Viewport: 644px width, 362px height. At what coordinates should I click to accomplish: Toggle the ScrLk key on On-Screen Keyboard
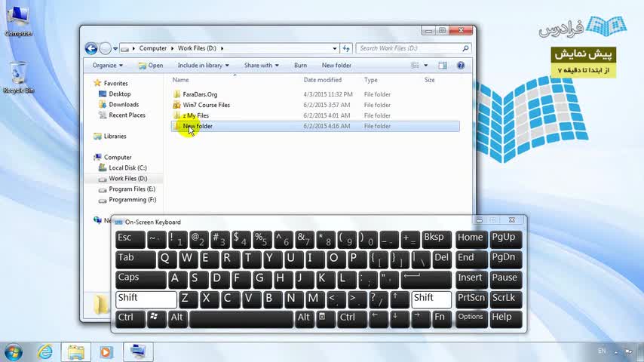tap(505, 299)
